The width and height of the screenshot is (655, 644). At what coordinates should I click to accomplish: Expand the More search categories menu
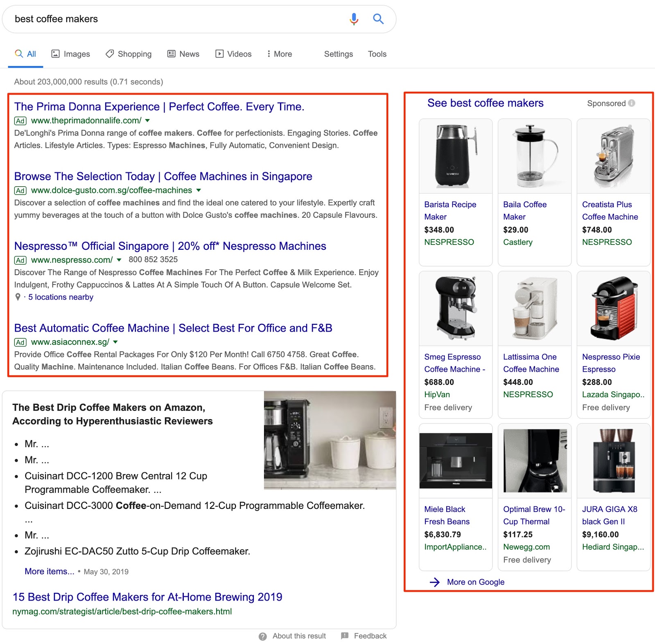[279, 54]
